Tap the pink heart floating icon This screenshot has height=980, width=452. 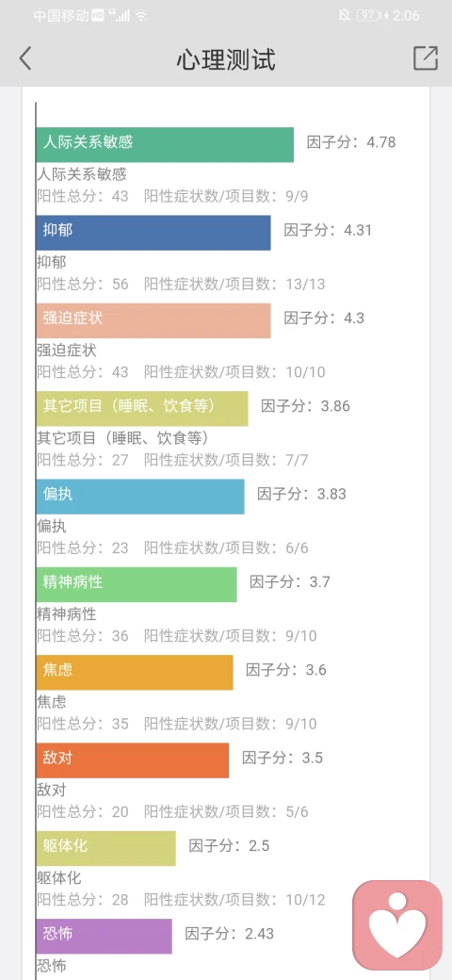[x=397, y=925]
